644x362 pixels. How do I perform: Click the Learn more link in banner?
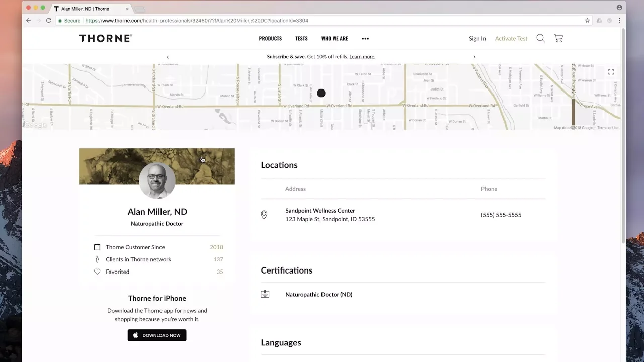tap(362, 57)
